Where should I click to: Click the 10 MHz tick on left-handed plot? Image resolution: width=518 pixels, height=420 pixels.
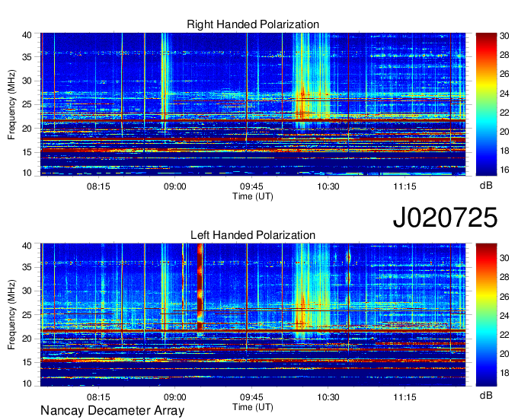[27, 383]
